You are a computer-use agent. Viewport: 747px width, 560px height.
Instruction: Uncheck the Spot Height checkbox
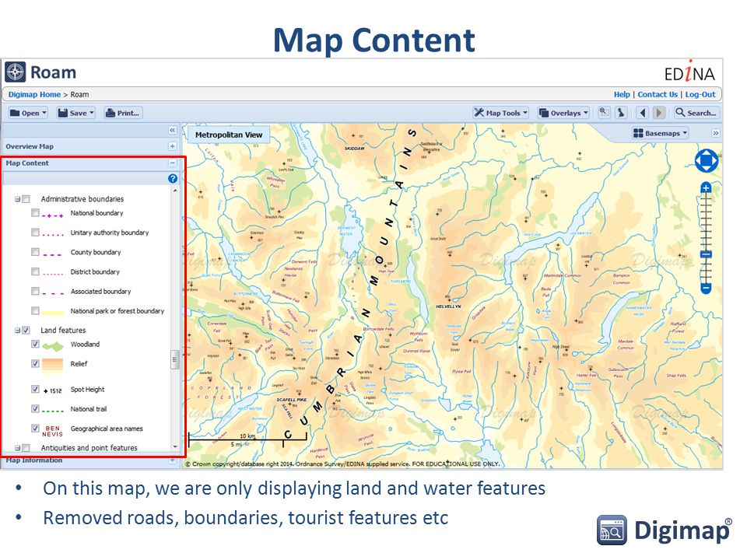(35, 389)
